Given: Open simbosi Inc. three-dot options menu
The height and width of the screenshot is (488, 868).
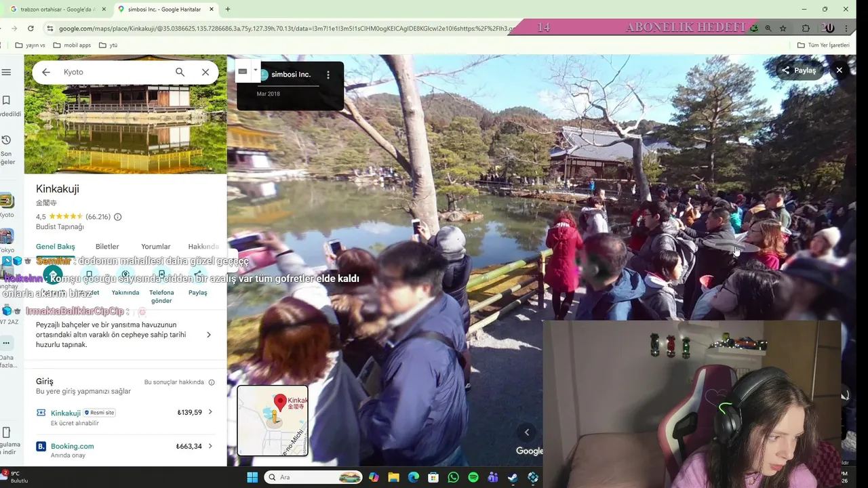Looking at the screenshot, I should pyautogui.click(x=328, y=75).
